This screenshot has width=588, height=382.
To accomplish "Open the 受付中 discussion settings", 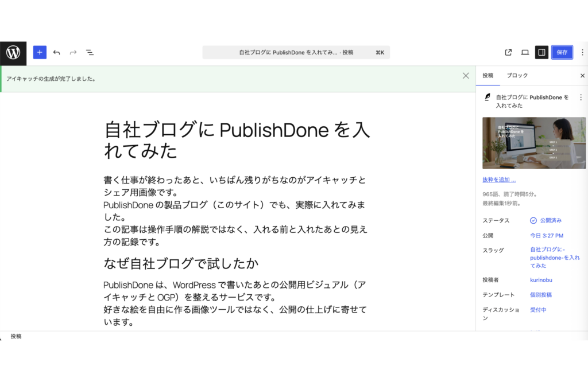I will 537,310.
